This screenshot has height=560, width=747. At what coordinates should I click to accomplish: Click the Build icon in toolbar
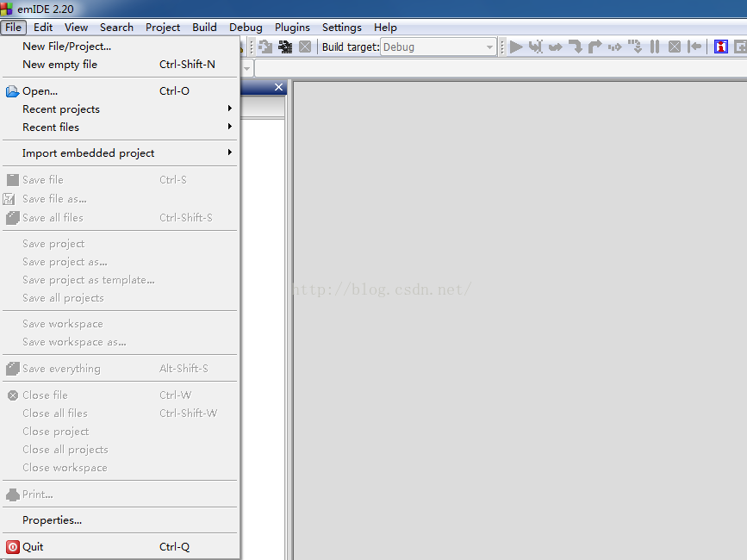pos(265,47)
